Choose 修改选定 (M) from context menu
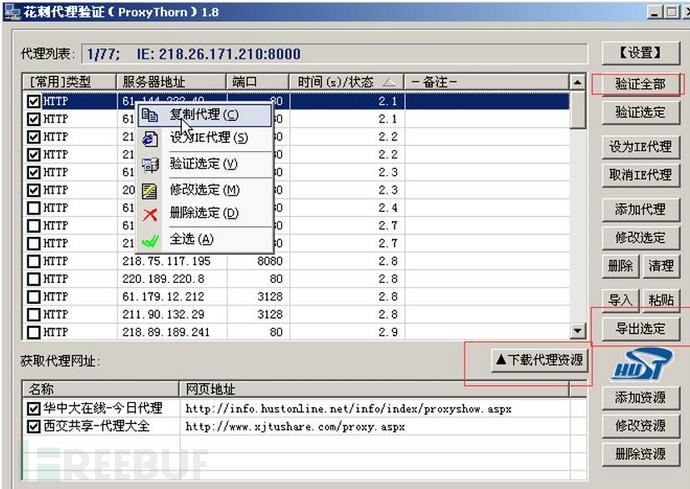 (x=205, y=190)
